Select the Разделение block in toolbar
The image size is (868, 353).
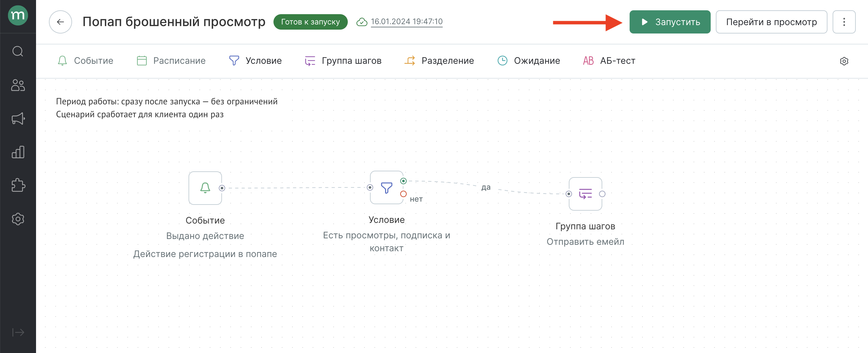pyautogui.click(x=439, y=61)
